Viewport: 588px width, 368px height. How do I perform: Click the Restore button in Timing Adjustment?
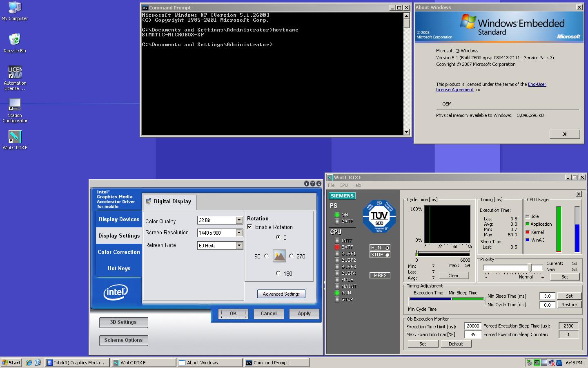[569, 305]
